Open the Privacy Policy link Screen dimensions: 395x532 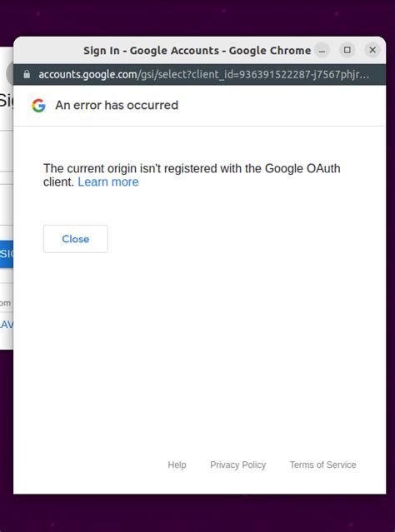pyautogui.click(x=237, y=465)
